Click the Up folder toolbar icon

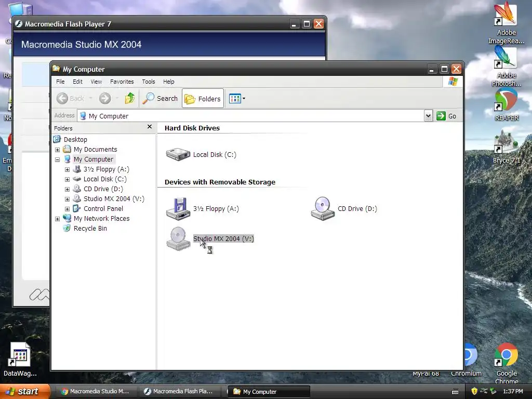(129, 98)
